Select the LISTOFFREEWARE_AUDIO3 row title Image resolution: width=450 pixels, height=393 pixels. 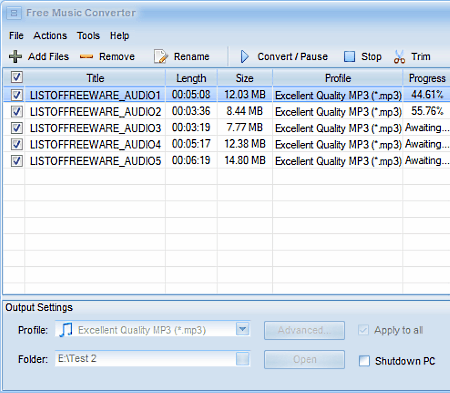click(x=95, y=128)
